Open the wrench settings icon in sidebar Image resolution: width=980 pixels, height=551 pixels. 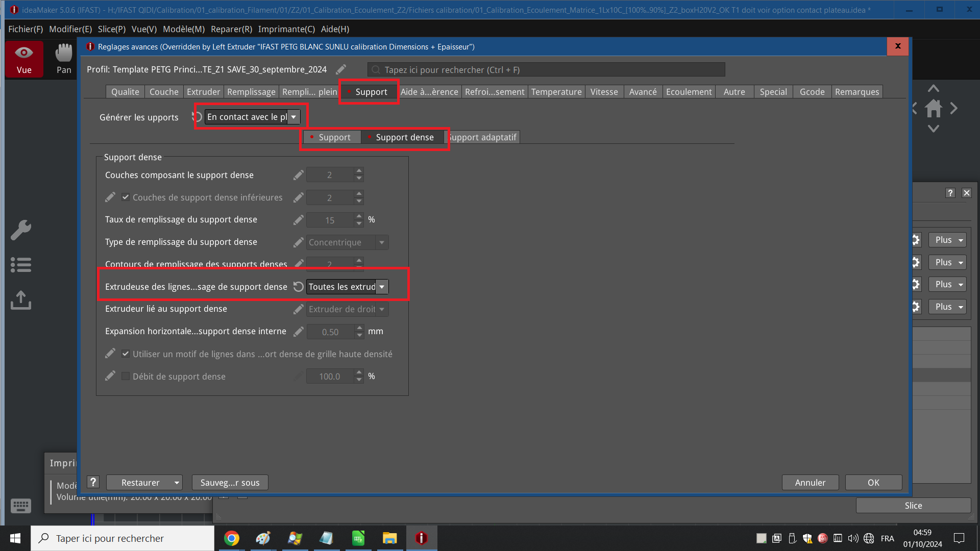(21, 230)
